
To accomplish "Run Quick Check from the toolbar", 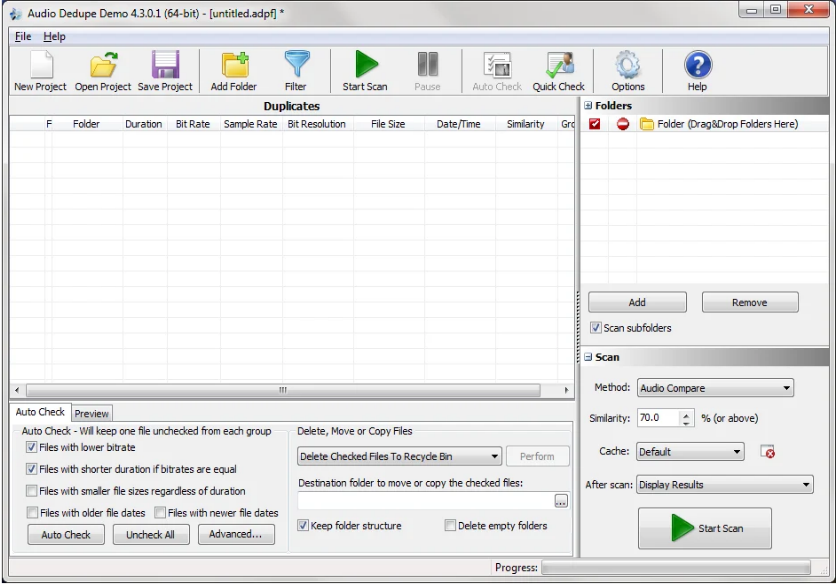I will click(x=559, y=65).
